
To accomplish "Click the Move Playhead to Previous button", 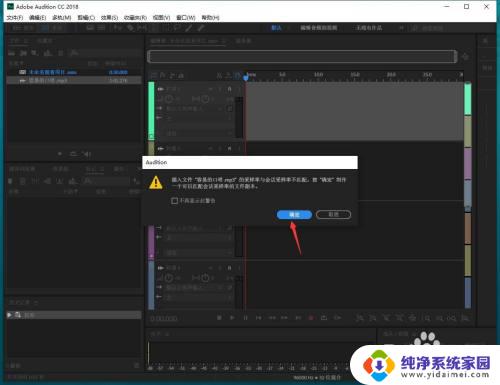I will coord(258,318).
